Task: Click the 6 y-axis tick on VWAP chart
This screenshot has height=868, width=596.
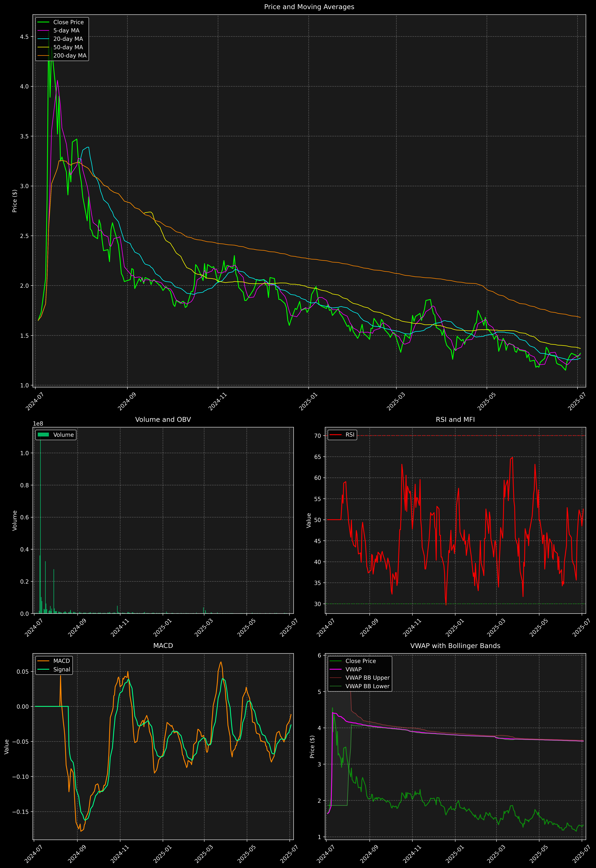Action: 319,656
